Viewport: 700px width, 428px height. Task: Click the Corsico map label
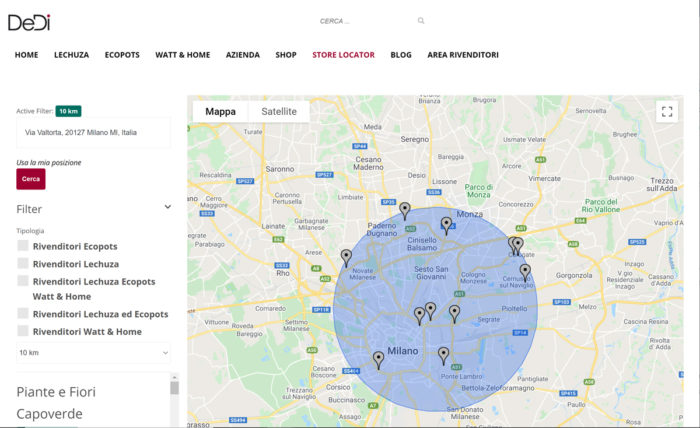pyautogui.click(x=338, y=387)
